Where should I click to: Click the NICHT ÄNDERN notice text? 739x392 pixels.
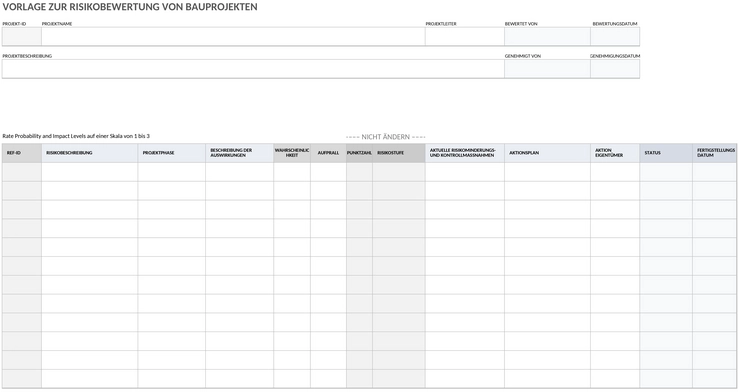click(386, 137)
